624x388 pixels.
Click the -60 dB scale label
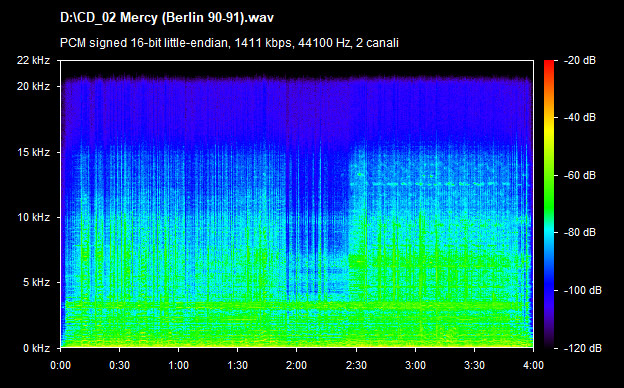[580, 175]
